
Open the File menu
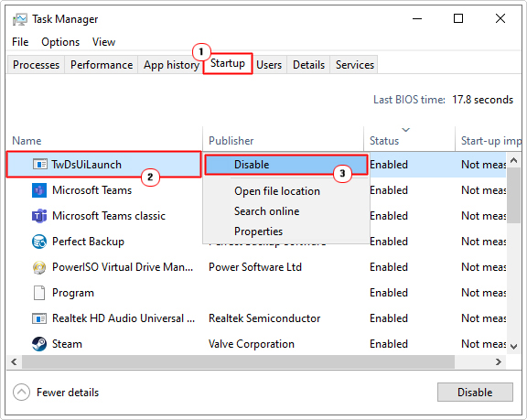tap(20, 42)
